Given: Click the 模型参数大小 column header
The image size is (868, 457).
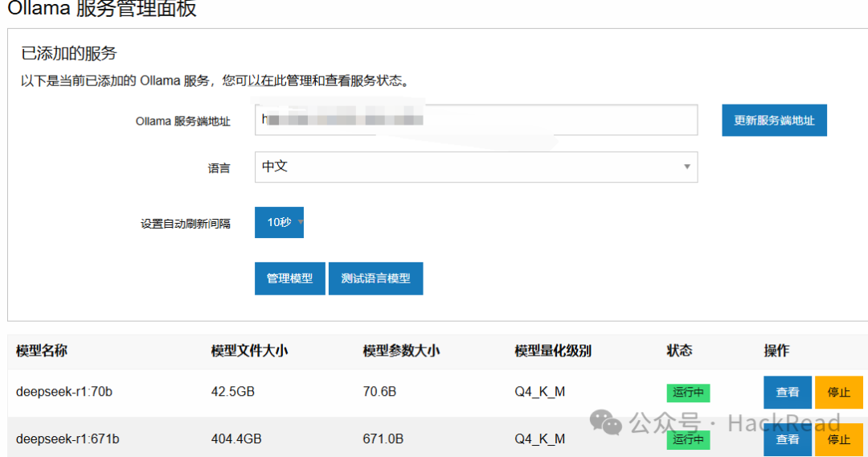Looking at the screenshot, I should click(x=401, y=351).
